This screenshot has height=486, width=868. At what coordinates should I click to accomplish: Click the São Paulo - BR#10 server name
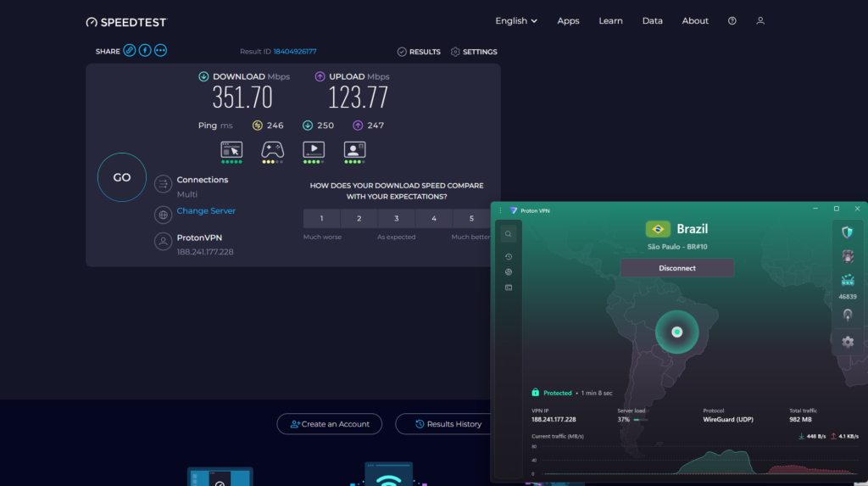(x=677, y=247)
